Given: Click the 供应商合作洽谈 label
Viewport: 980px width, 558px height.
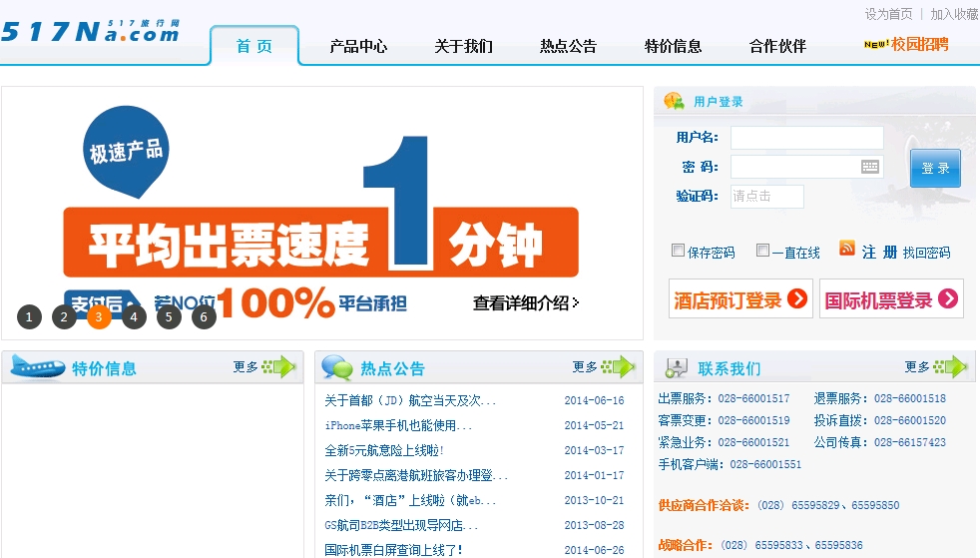Looking at the screenshot, I should (704, 505).
